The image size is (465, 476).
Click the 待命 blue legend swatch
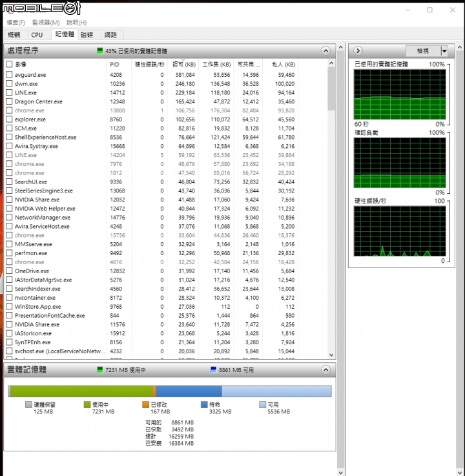[204, 404]
